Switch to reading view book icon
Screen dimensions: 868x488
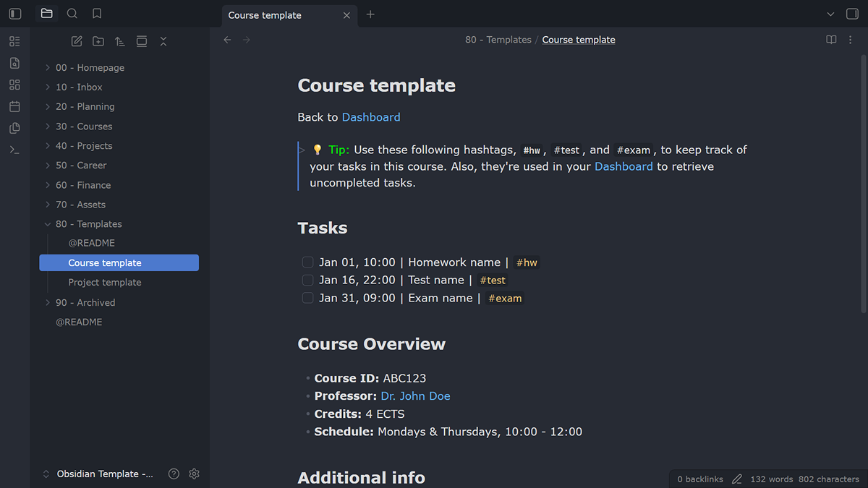[x=831, y=40]
